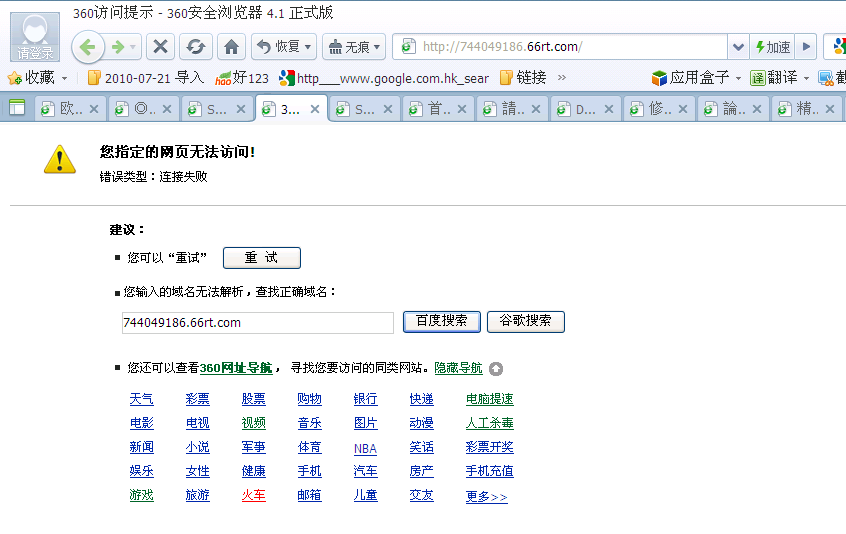Open the red 火车 link
Viewport: 846px width, 534px height.
254,495
